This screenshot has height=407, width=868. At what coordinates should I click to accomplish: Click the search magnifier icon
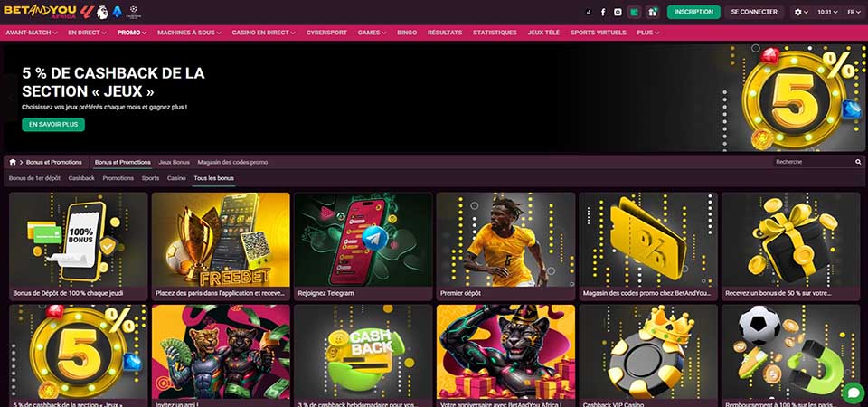(858, 162)
